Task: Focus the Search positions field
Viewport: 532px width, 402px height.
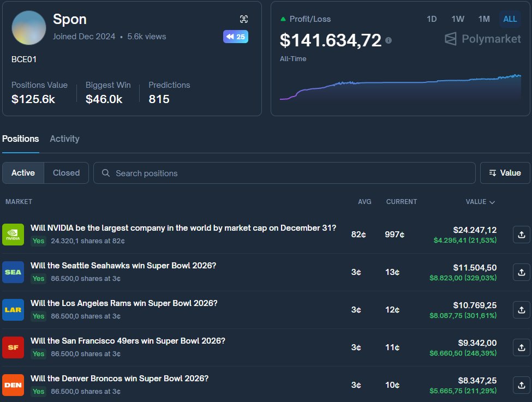Action: click(284, 173)
